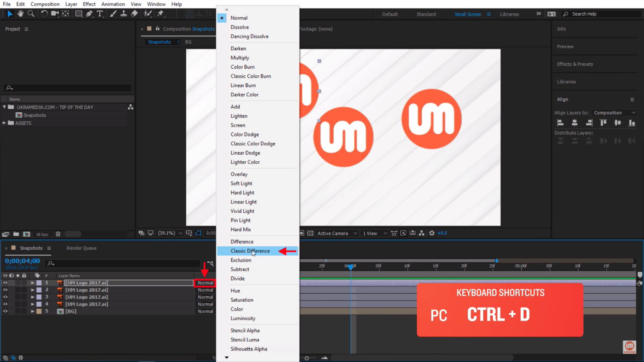The height and width of the screenshot is (362, 644).
Task: Switch to the Render Queue tab
Action: tap(81, 248)
